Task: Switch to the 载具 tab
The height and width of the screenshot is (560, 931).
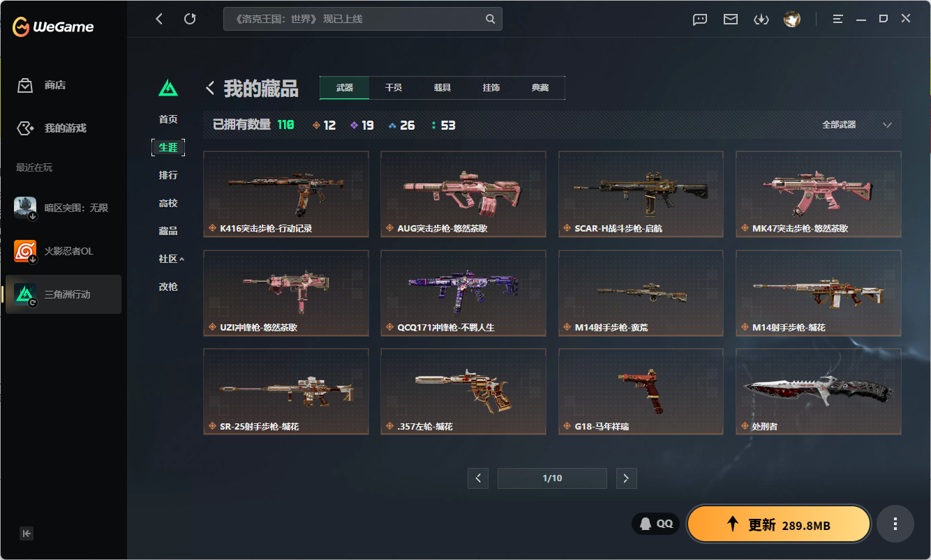Action: [442, 88]
